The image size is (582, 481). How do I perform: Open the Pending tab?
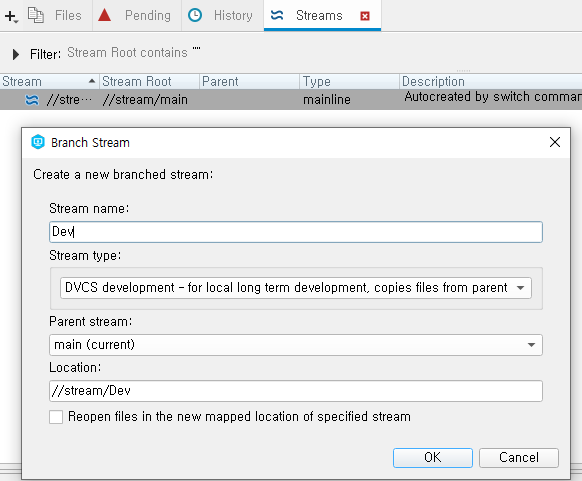[137, 16]
